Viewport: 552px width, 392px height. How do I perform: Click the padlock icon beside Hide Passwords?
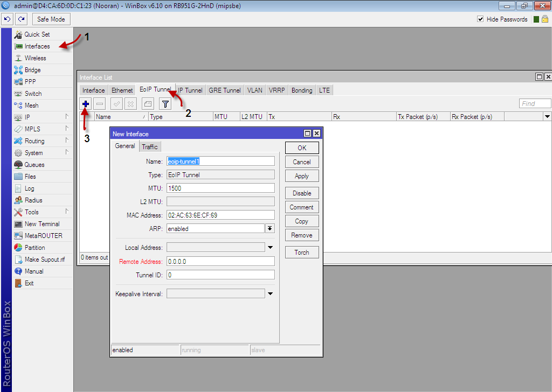[x=545, y=19]
